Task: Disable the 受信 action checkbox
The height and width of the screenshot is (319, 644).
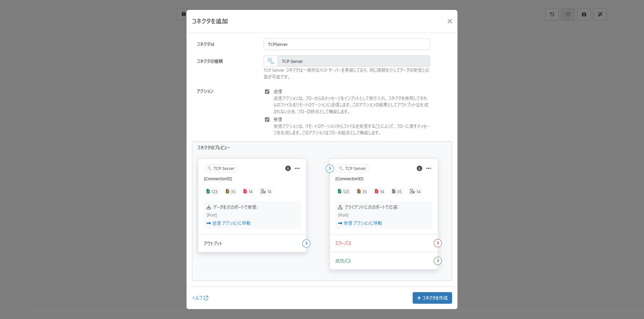Action: click(267, 119)
